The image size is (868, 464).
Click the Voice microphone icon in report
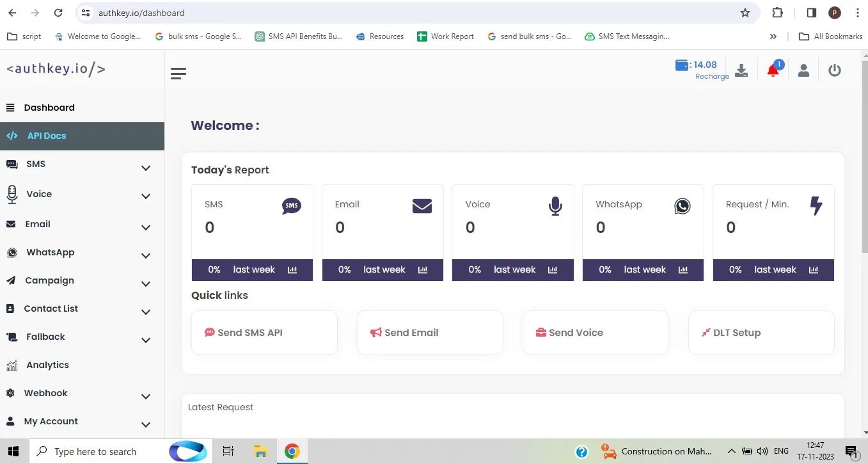point(555,205)
